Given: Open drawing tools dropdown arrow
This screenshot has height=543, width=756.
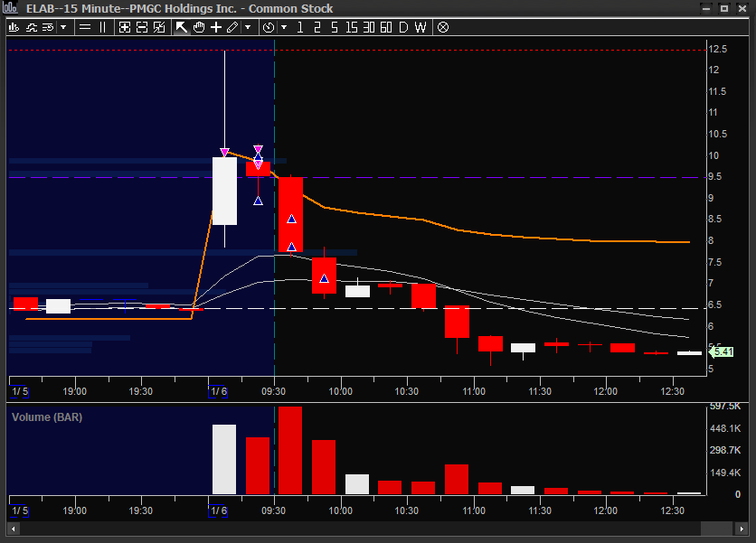Looking at the screenshot, I should click(248, 27).
